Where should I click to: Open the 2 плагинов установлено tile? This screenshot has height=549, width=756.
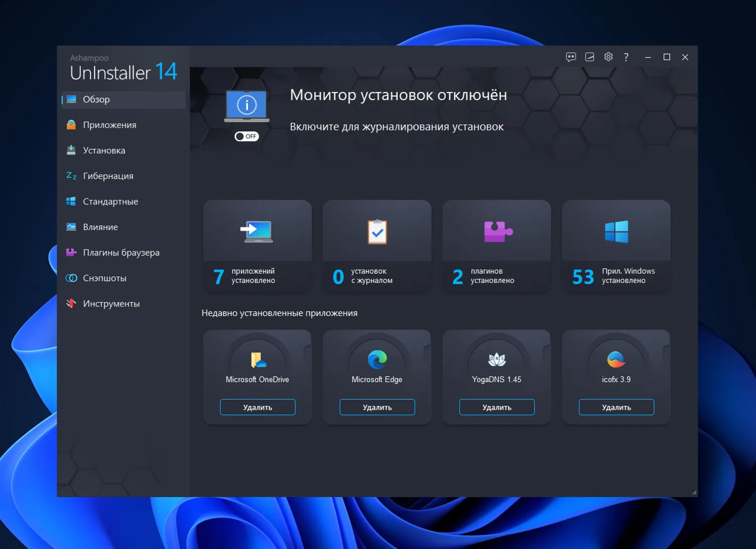click(x=496, y=246)
